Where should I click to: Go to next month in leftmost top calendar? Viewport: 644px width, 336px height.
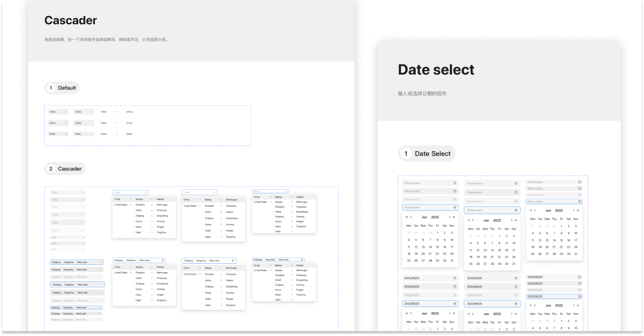pos(448,217)
